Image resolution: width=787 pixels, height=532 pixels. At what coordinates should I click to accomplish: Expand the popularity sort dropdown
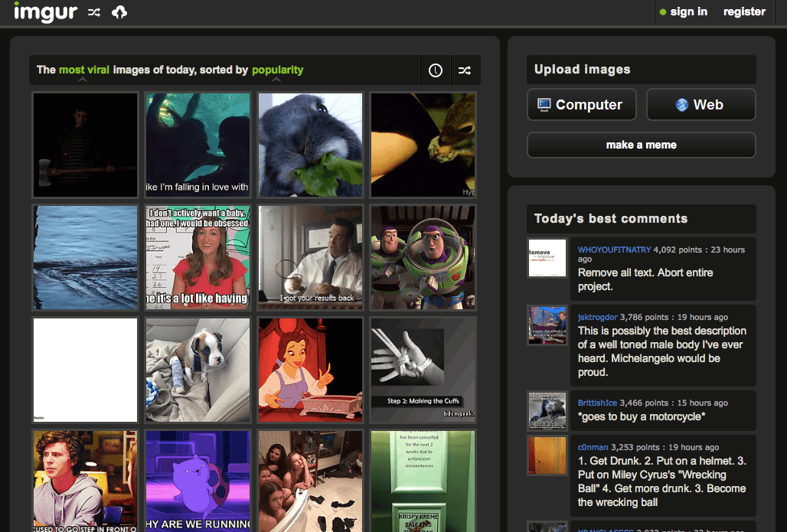[277, 70]
